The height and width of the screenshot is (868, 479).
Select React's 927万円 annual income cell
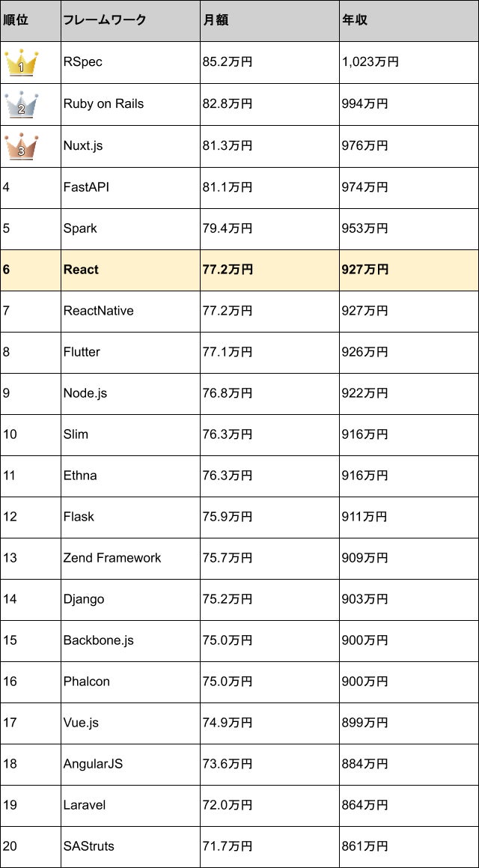409,270
